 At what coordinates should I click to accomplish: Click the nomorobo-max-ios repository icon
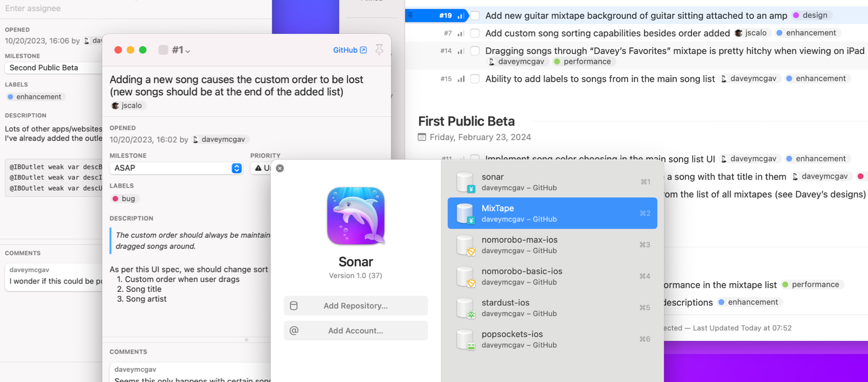[465, 245]
